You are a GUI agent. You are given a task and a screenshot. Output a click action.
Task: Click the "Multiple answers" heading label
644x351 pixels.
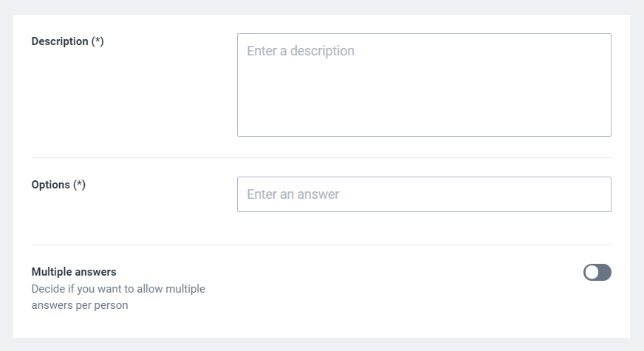[74, 272]
